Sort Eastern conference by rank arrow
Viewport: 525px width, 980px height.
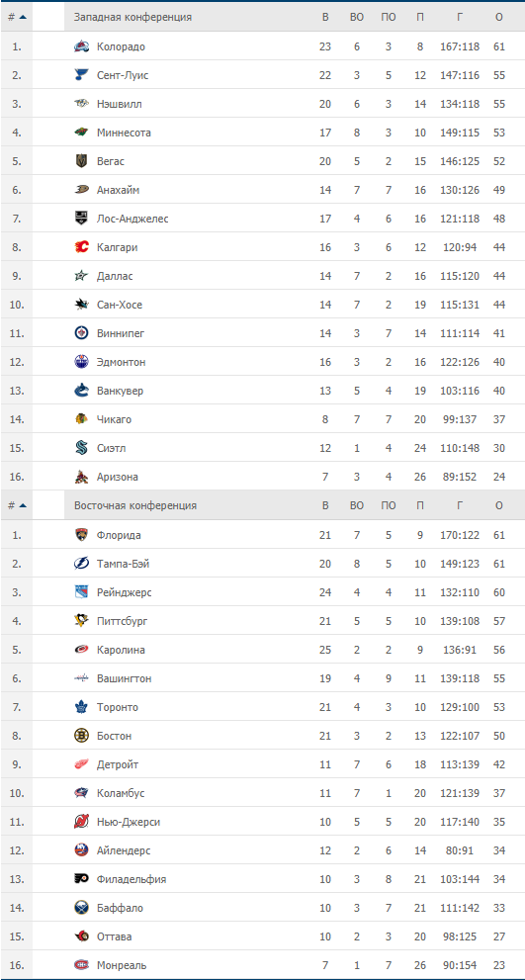17,505
